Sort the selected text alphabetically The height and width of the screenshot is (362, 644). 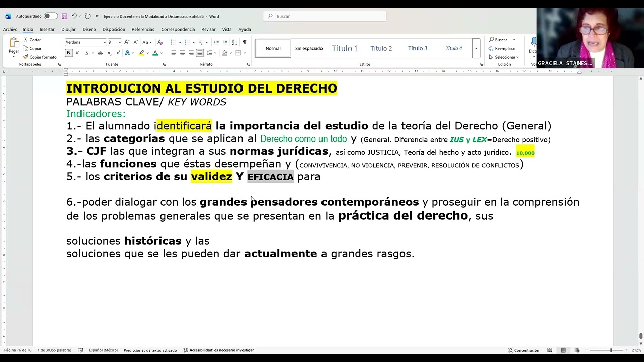(234, 42)
